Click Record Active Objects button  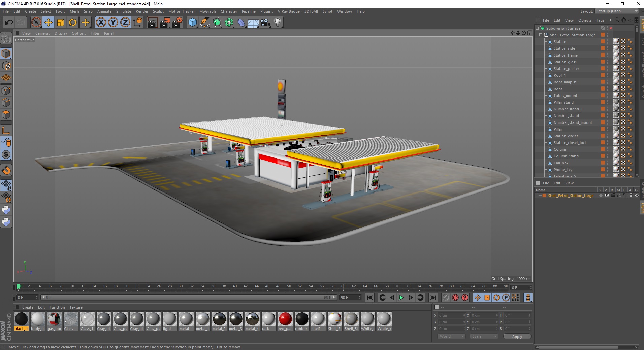tap(446, 297)
